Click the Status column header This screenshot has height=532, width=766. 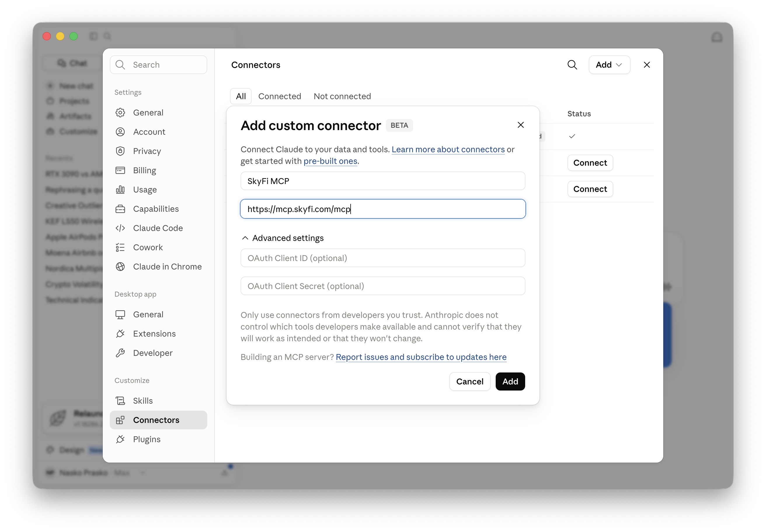579,114
